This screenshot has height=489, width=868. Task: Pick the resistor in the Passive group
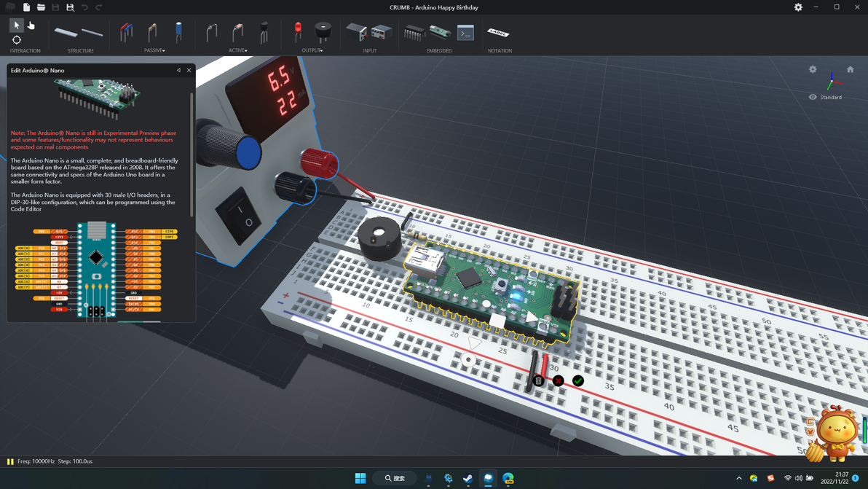(x=151, y=32)
